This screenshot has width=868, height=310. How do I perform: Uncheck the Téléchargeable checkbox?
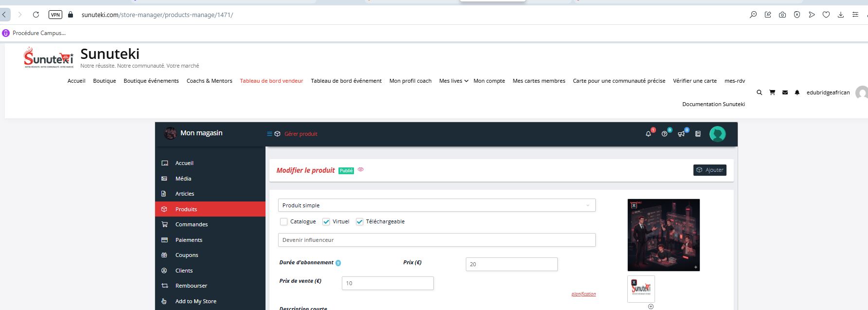(360, 222)
